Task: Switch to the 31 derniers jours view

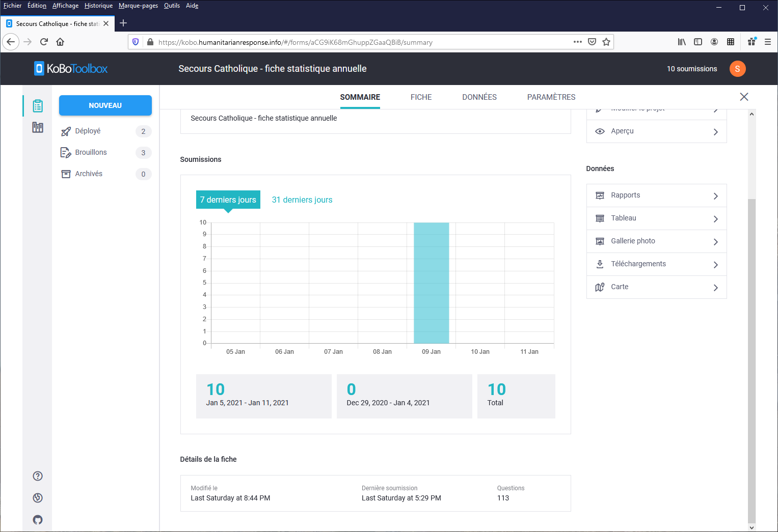Action: click(x=302, y=200)
